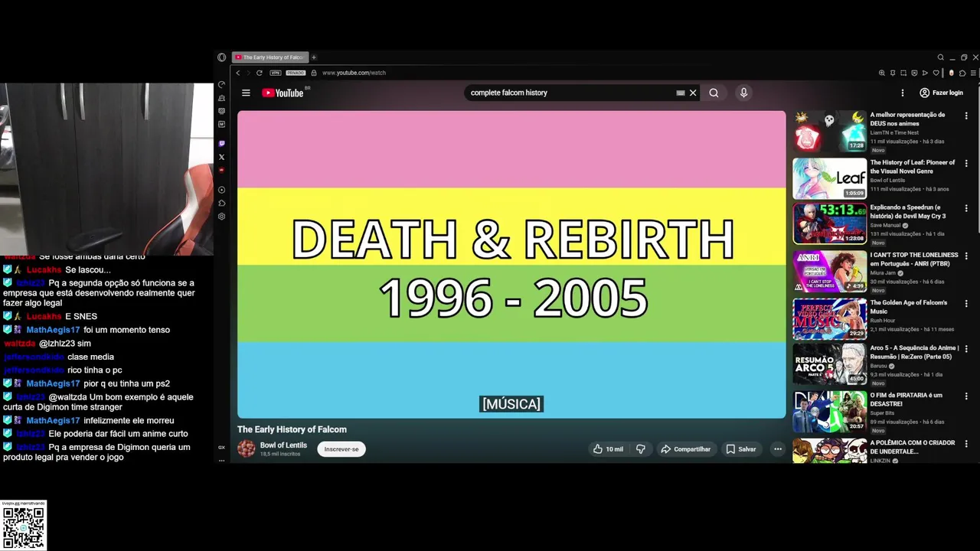The width and height of the screenshot is (980, 551).
Task: Open the Easy Setup menu icon
Action: (x=973, y=73)
